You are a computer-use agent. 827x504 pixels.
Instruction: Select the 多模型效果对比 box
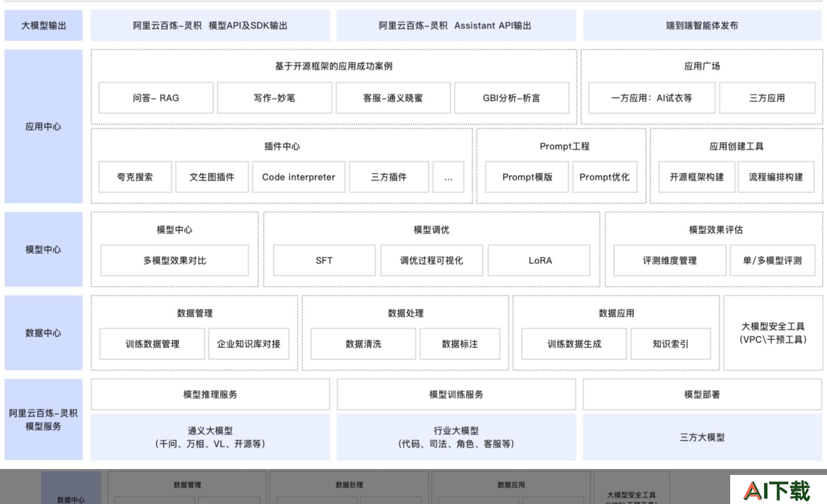175,260
